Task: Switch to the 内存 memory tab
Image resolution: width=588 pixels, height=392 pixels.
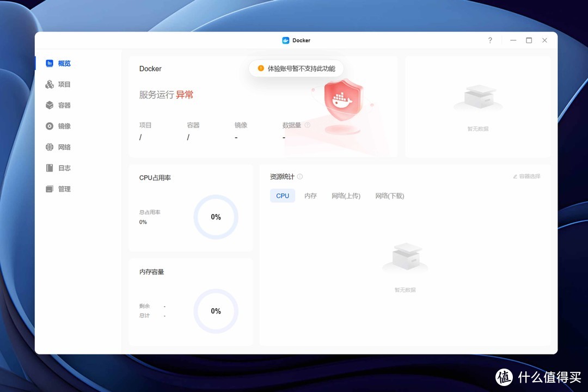Action: [310, 195]
